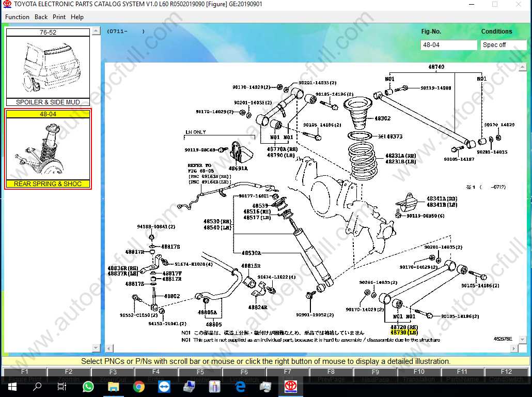Select the 48-04 Rear Spring & Shock thumbnail

click(x=48, y=149)
